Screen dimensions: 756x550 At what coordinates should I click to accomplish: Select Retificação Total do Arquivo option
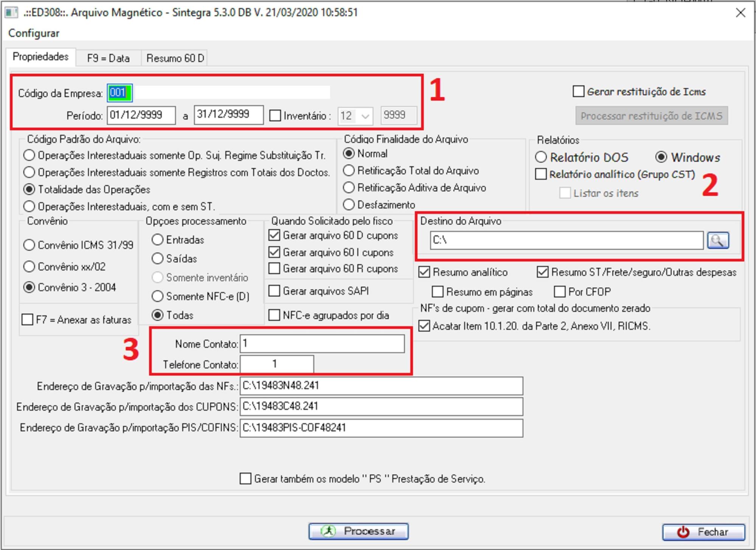click(x=349, y=171)
